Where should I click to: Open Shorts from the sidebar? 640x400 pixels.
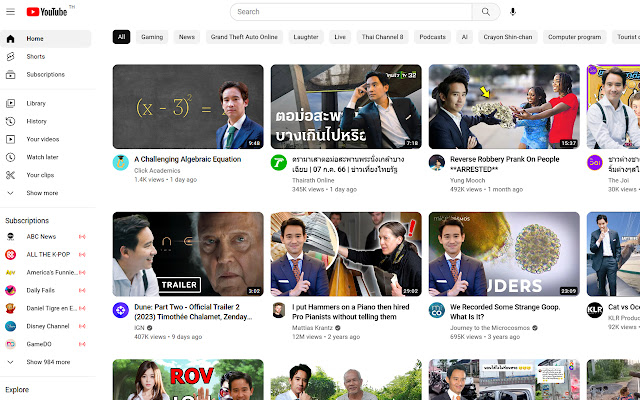[35, 56]
